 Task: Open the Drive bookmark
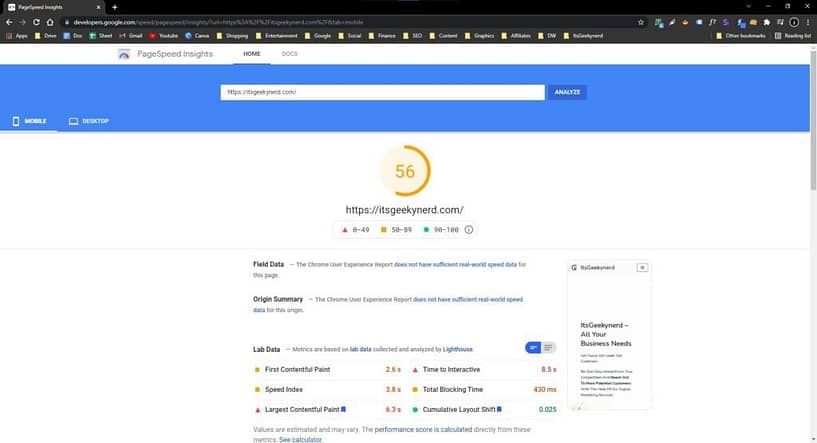pyautogui.click(x=45, y=36)
